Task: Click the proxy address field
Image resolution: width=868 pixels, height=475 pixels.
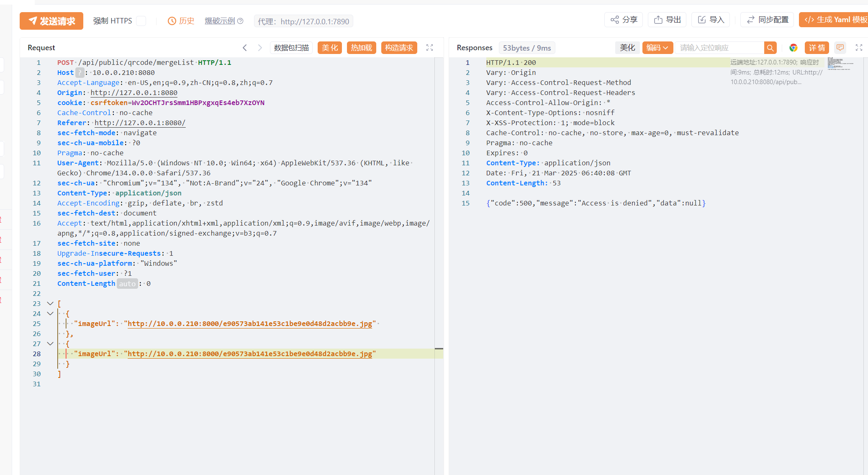Action: [303, 21]
